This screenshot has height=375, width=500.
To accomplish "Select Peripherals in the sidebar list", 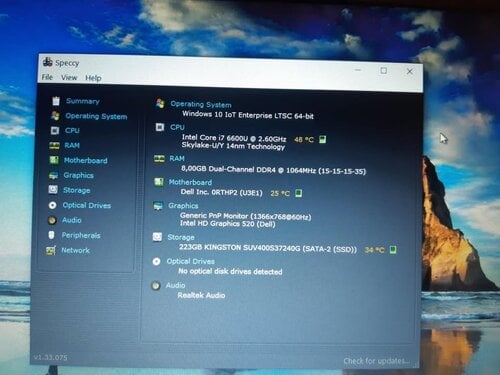I will pos(81,235).
